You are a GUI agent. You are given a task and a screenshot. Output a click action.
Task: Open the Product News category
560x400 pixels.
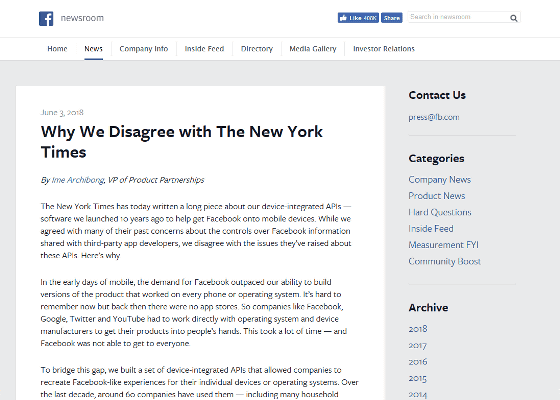pos(437,196)
